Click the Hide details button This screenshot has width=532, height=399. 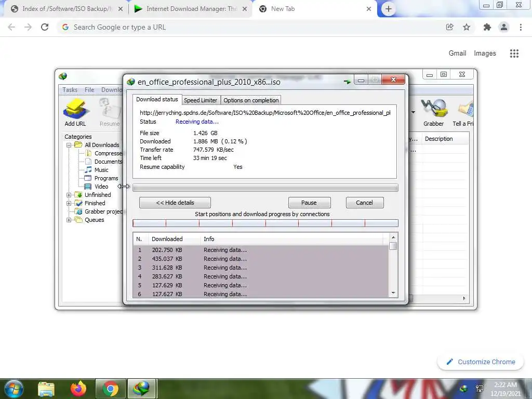point(175,203)
